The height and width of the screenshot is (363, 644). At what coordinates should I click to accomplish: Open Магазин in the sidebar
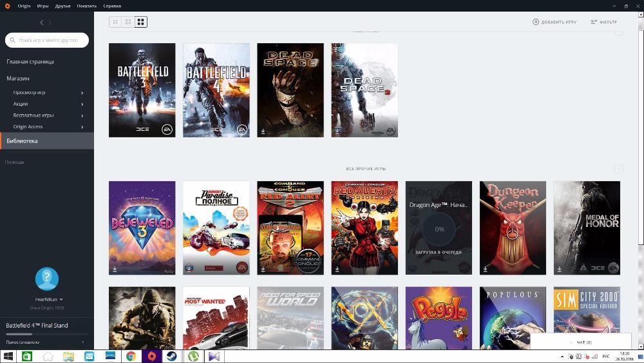[x=18, y=78]
